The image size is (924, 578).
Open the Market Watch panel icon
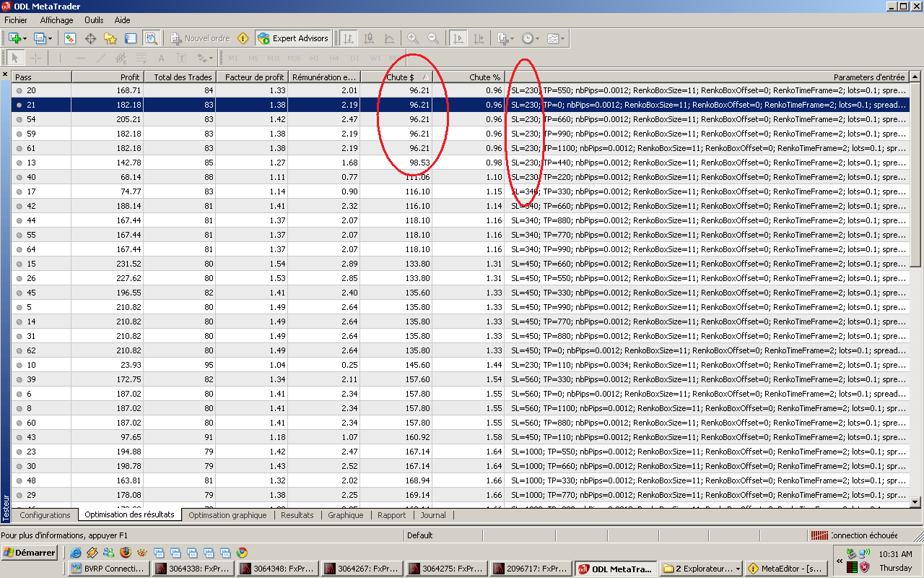(x=70, y=38)
